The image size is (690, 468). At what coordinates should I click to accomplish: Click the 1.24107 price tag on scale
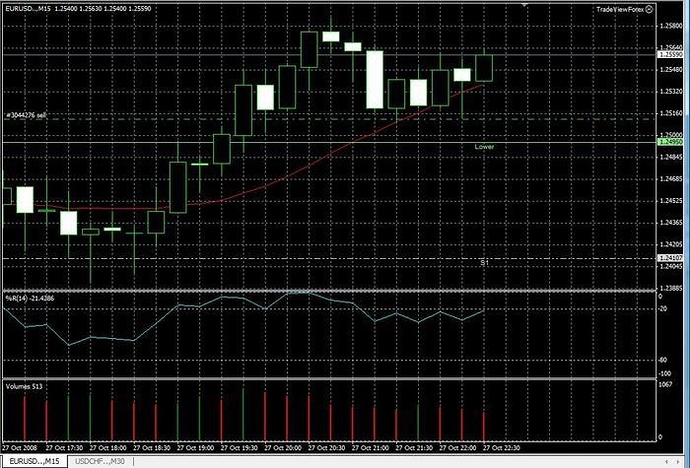coord(670,258)
